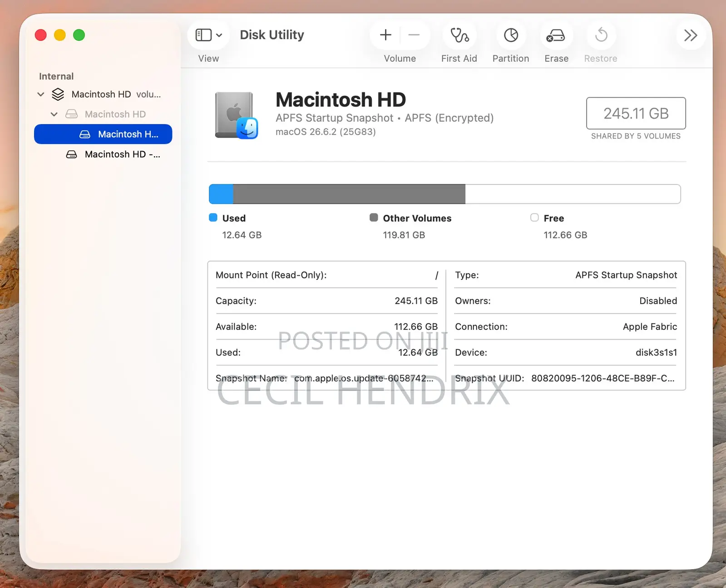Show more toolbar items via double chevron
726x588 pixels.
point(691,35)
